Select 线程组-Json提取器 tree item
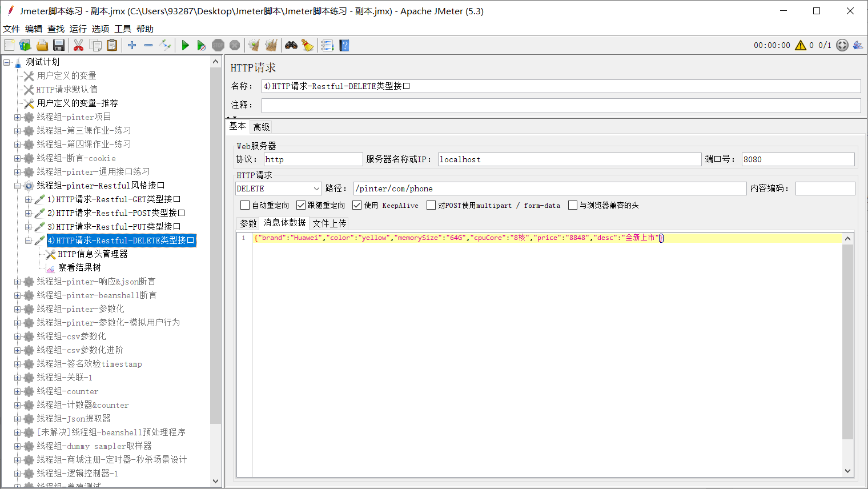 [x=74, y=419]
